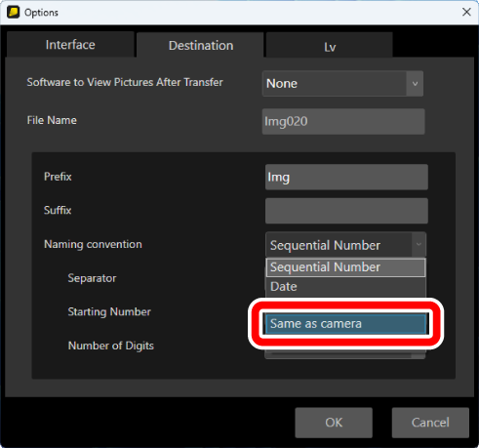Click the Number of Digits label
Image resolution: width=479 pixels, height=448 pixels.
tap(111, 346)
